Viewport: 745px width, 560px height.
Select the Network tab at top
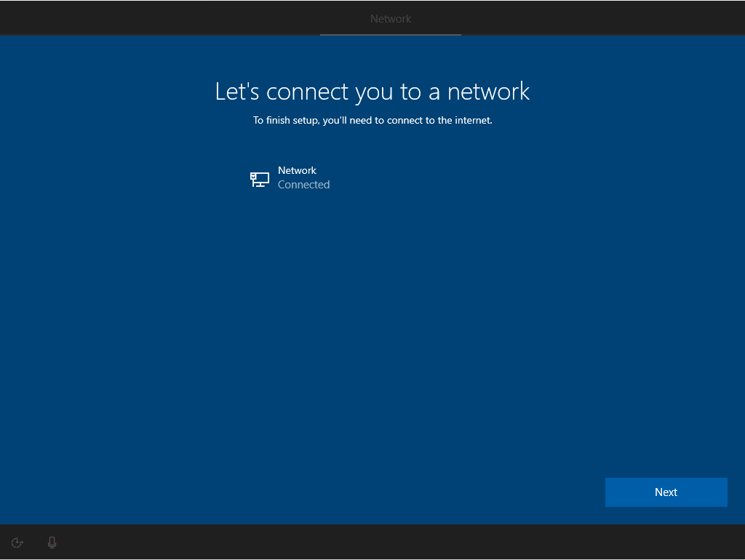[x=391, y=18]
